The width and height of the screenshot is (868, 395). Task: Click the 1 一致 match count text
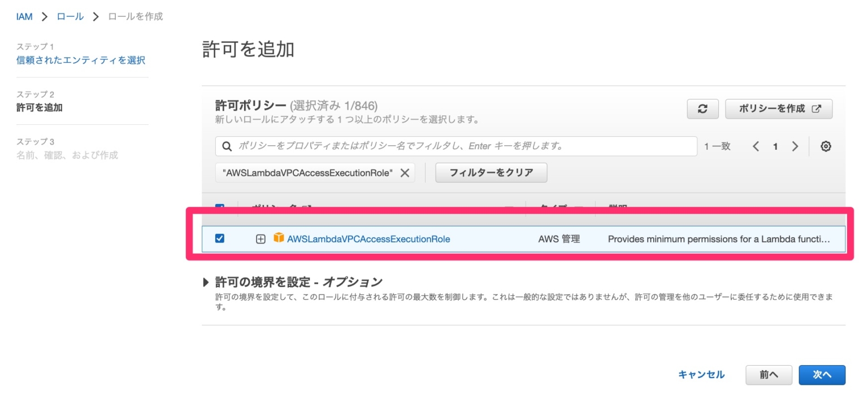(717, 146)
